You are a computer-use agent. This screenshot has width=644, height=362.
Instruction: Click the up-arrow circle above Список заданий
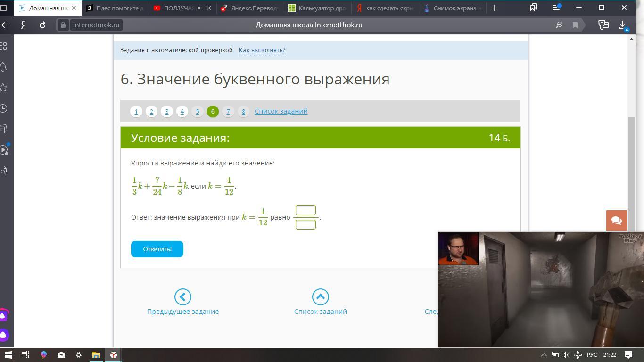point(321,297)
